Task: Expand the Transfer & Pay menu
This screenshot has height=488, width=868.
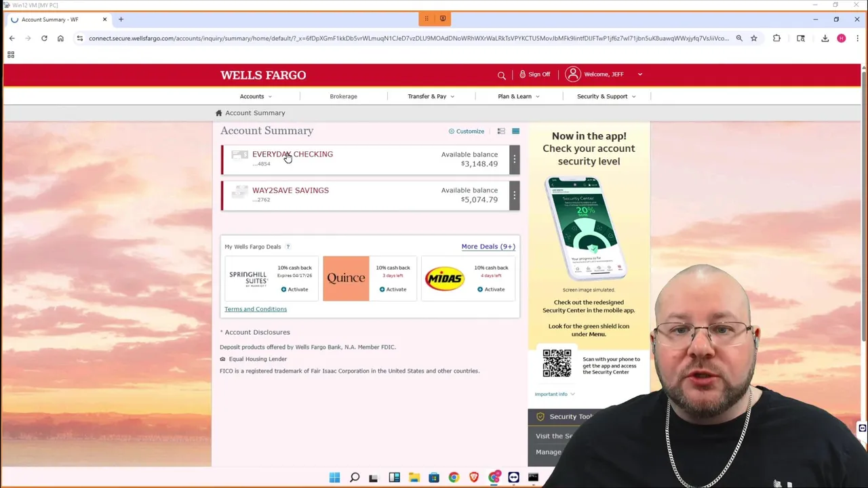Action: point(431,96)
